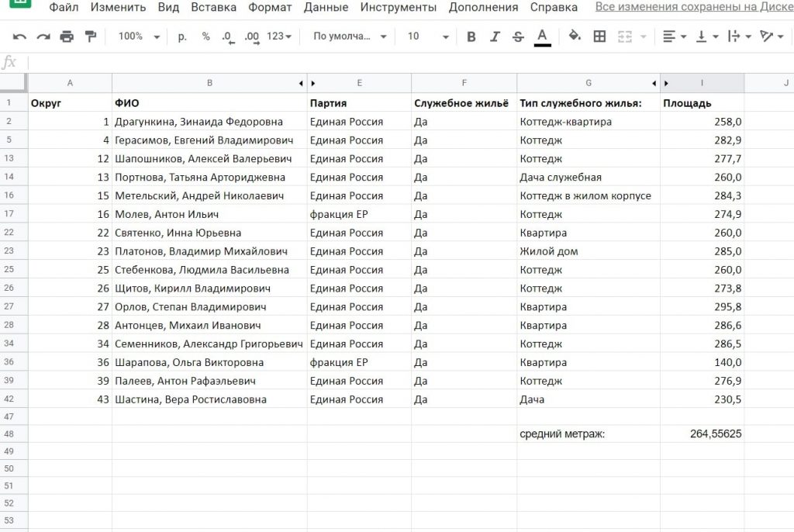Toggle italic formatting

point(495,36)
